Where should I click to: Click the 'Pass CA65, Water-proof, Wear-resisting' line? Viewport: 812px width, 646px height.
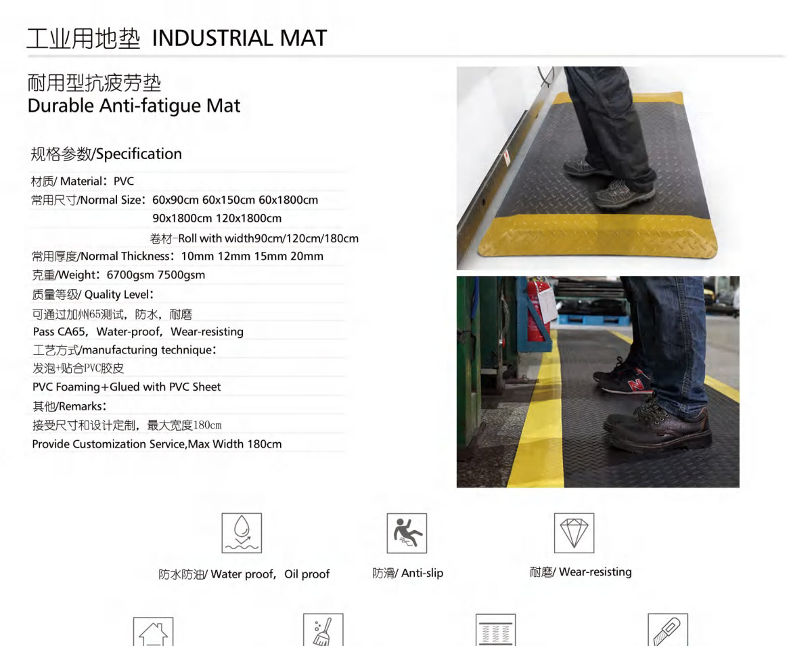138,332
